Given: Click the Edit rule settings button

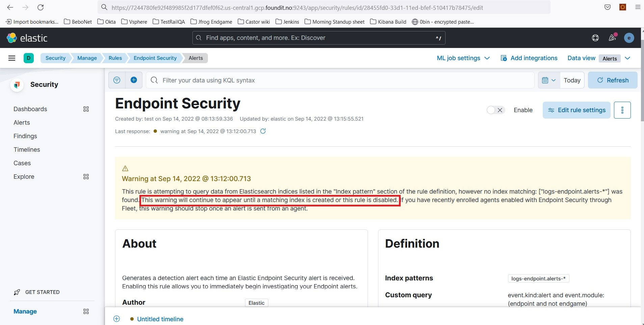Looking at the screenshot, I should pyautogui.click(x=576, y=110).
